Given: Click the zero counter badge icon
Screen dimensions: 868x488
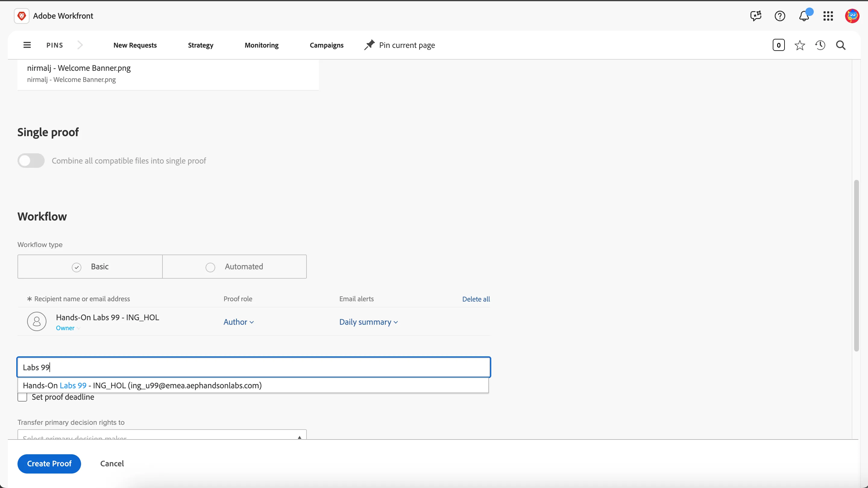Looking at the screenshot, I should tap(778, 45).
